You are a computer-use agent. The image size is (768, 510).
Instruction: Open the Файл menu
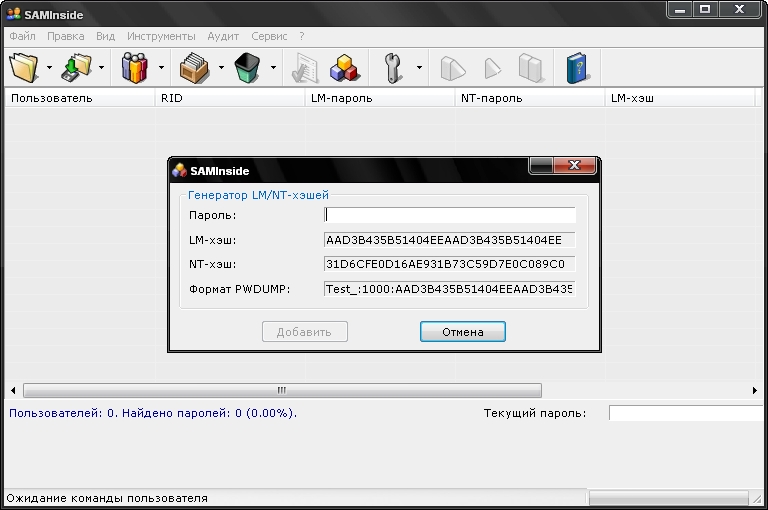coord(23,36)
